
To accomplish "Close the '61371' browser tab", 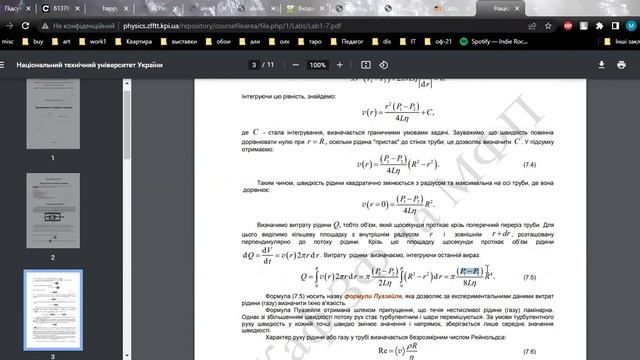I will tap(77, 8).
